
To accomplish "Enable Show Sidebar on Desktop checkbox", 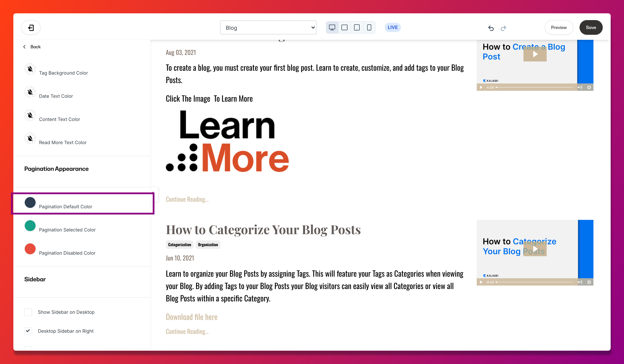I will point(28,312).
